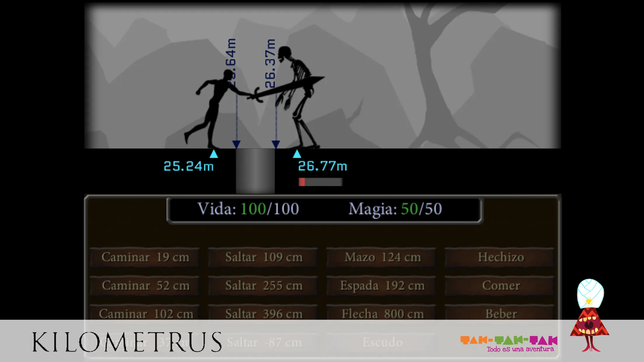Select Caminar 52 cm movement option
This screenshot has height=362, width=644.
tap(146, 285)
